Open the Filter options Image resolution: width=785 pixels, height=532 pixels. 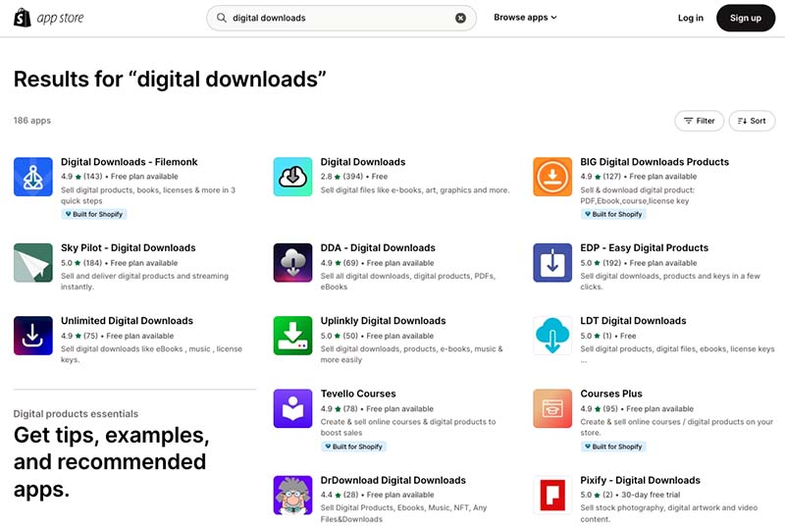[700, 121]
